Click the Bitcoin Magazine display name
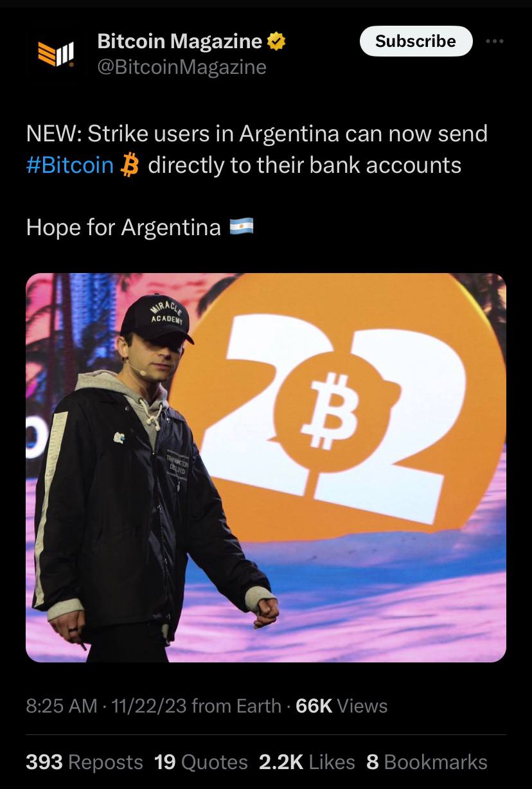532x789 pixels. point(180,42)
